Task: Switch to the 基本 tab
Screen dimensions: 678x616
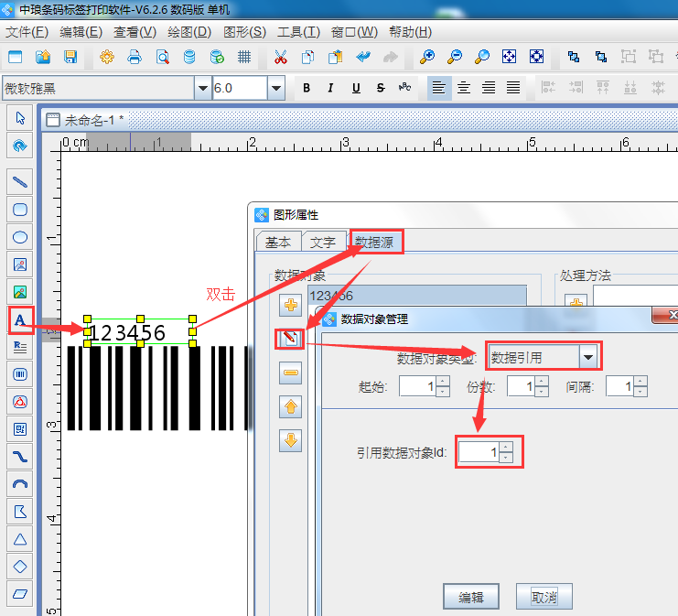Action: click(278, 242)
